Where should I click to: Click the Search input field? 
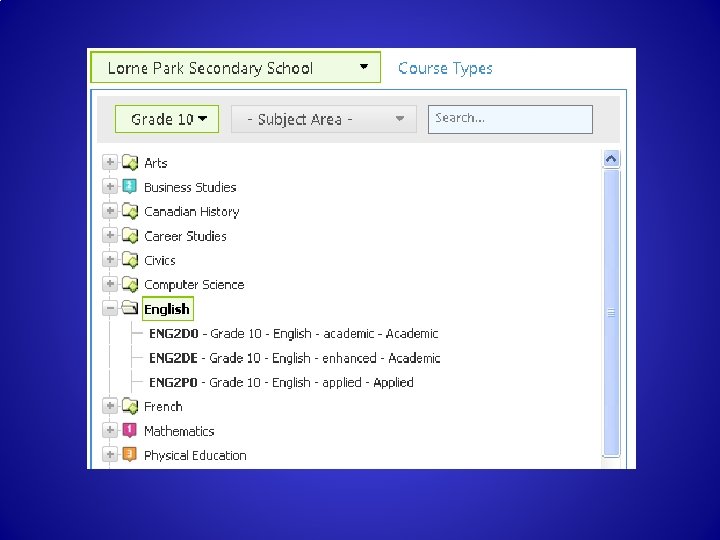[x=510, y=119]
